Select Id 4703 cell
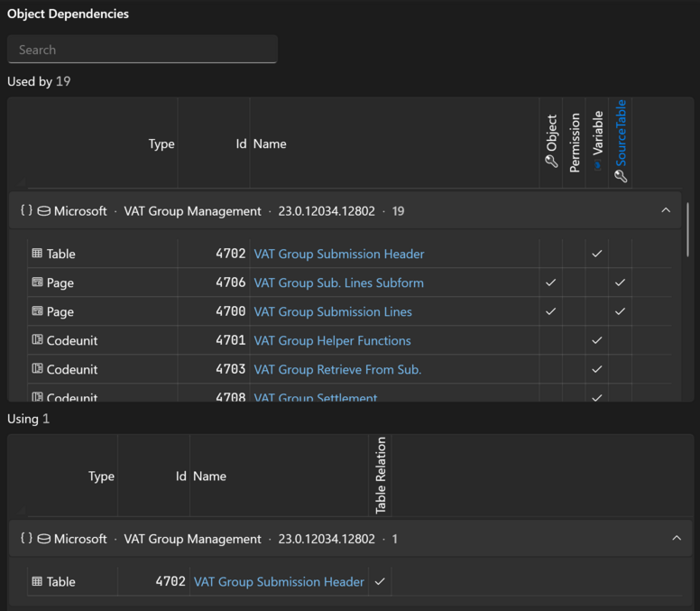 click(231, 369)
